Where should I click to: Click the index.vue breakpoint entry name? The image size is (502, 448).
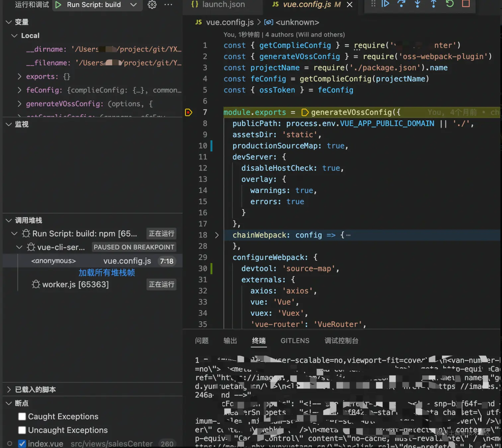(x=46, y=444)
